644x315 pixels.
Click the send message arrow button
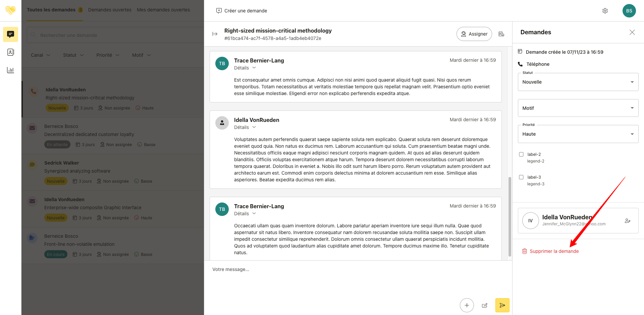pos(502,305)
